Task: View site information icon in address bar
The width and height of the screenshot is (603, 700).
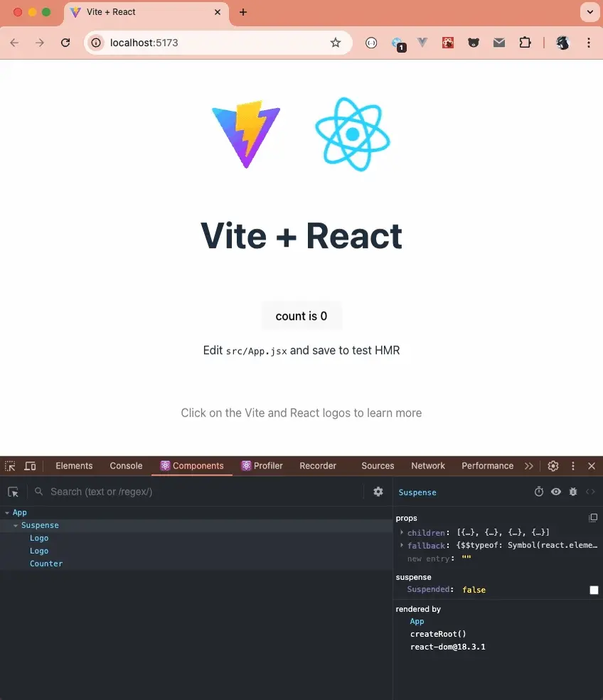Action: pos(96,43)
